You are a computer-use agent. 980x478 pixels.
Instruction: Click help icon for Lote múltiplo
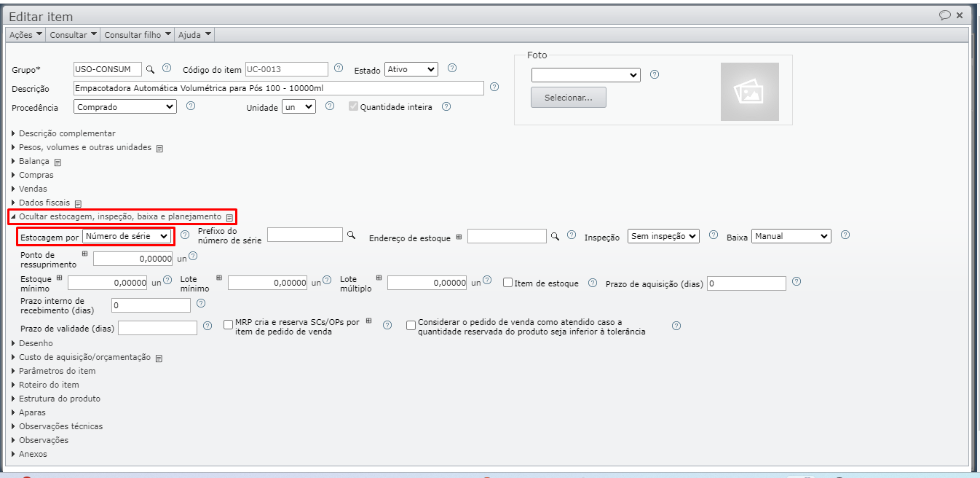pyautogui.click(x=487, y=280)
